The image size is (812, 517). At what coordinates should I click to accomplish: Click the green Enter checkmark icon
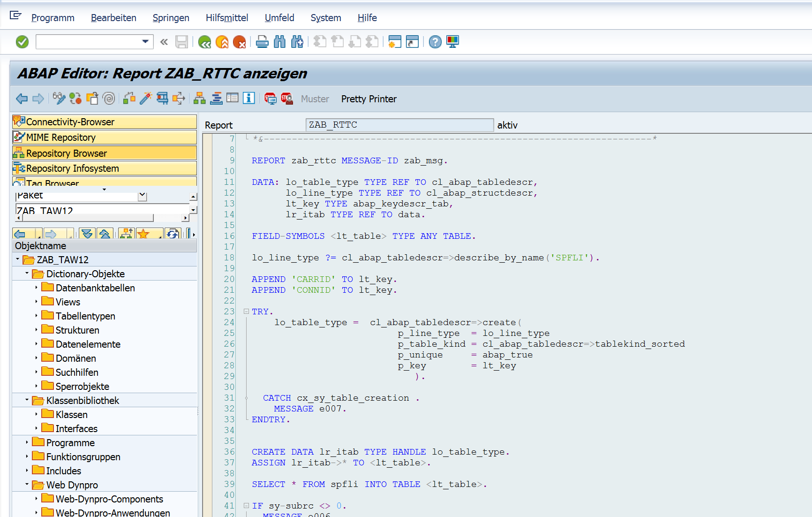22,42
